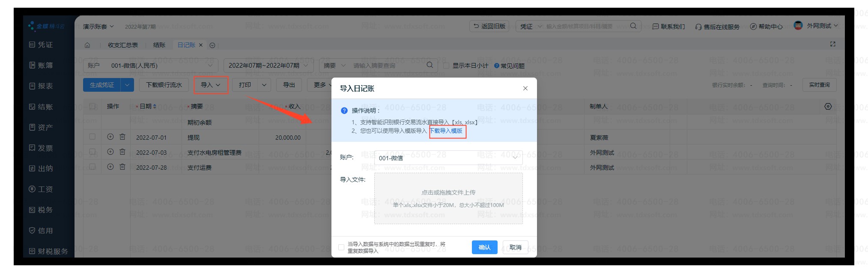Open 出纳 in the left sidebar
This screenshot has height=273, width=868.
(41, 168)
